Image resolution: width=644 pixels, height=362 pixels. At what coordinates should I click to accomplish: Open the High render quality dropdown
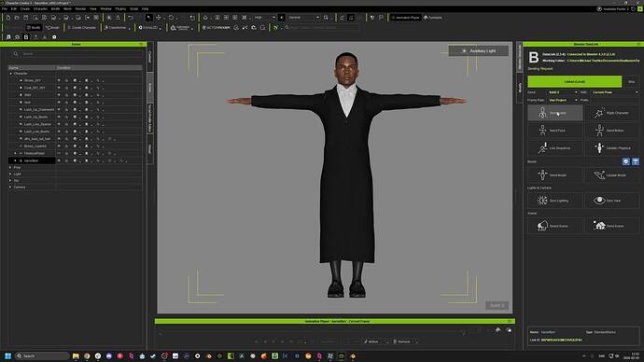coord(264,18)
